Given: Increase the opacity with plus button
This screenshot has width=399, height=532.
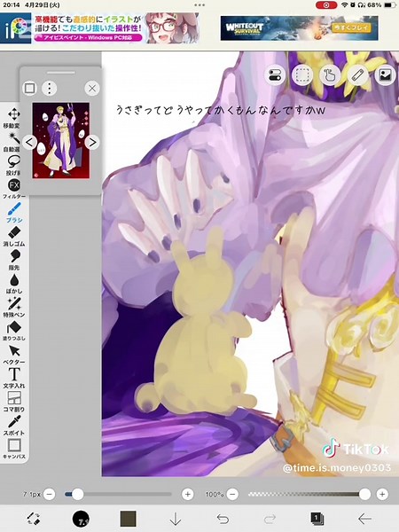Looking at the screenshot, I should click(x=382, y=495).
